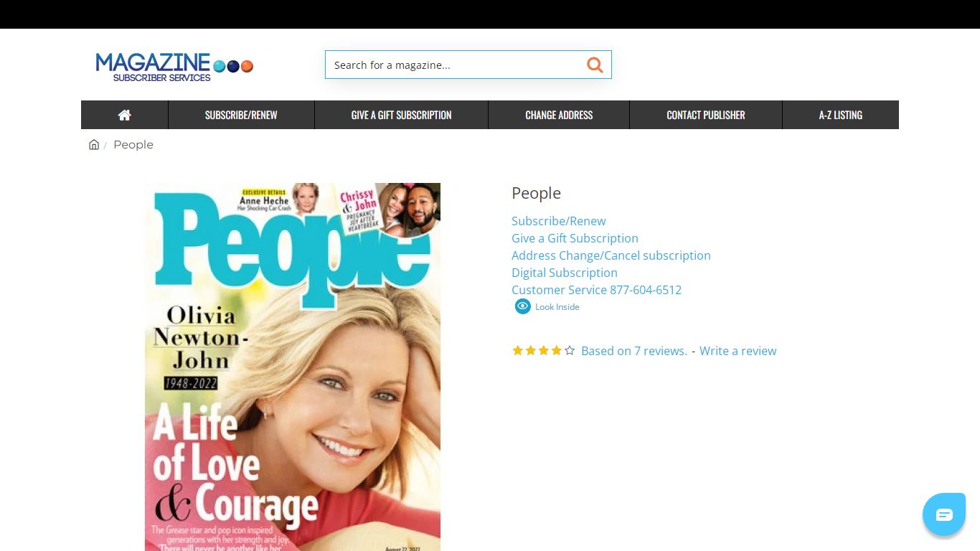
Task: Open Give a Gift Subscription menu
Action: point(401,115)
